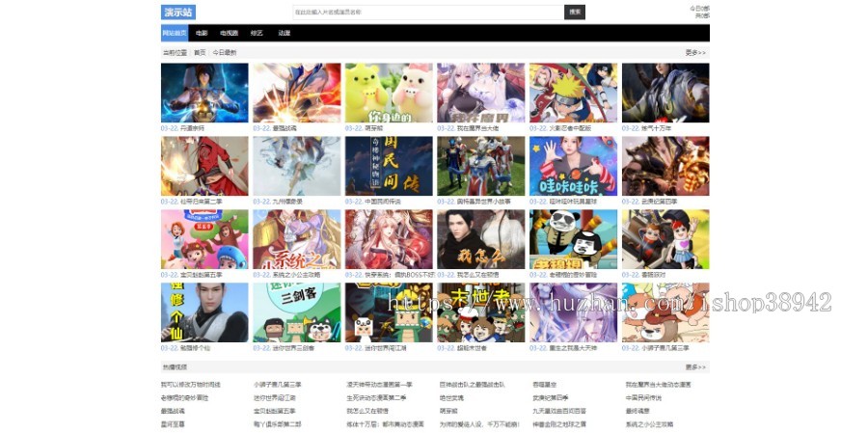Open 我在魔界当大佬动态漫画 in hot list
This screenshot has width=868, height=433.
pyautogui.click(x=658, y=384)
